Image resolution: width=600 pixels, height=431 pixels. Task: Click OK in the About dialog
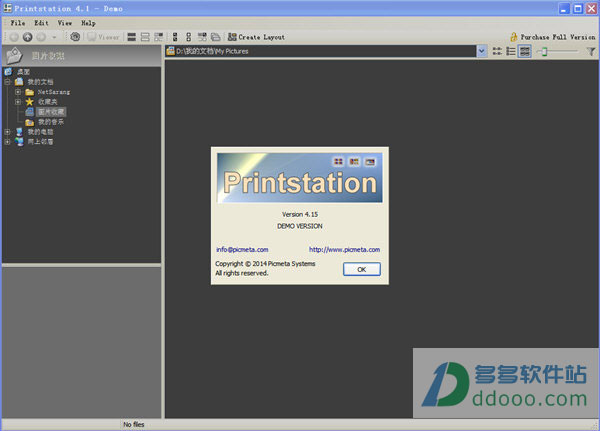point(362,269)
